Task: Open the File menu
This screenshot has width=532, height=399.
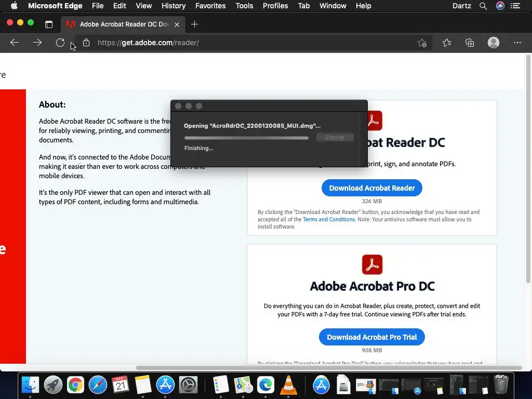Action: [98, 6]
